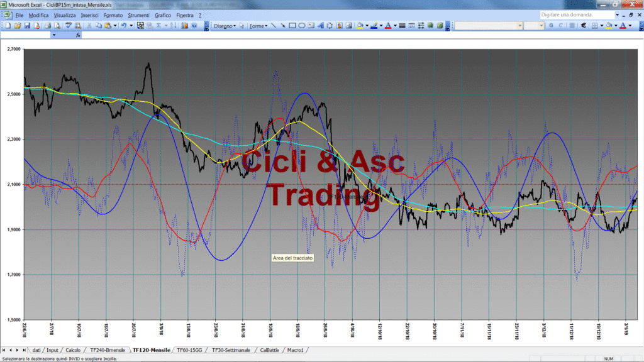Switch to the CalBattle sheet tab
This screenshot has width=644, height=362.
point(269,350)
